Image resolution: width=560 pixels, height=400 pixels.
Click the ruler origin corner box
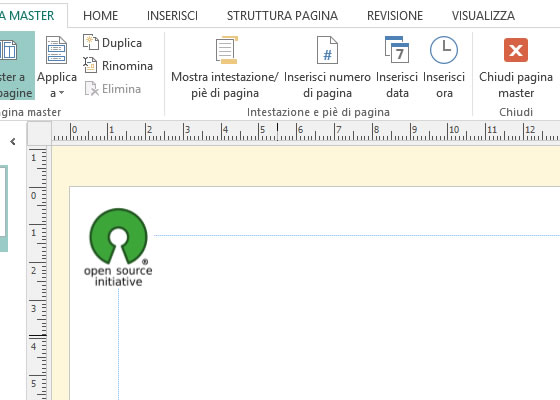tap(40, 133)
